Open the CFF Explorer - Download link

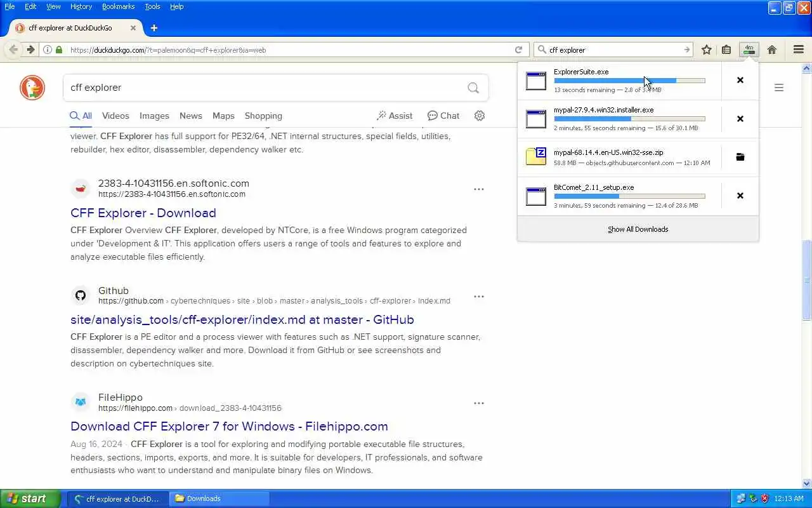pos(143,213)
